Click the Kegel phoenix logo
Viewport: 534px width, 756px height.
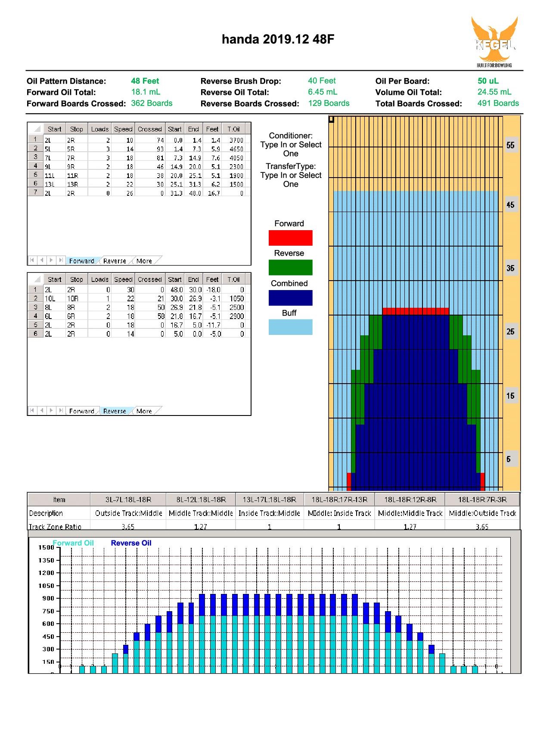[494, 42]
